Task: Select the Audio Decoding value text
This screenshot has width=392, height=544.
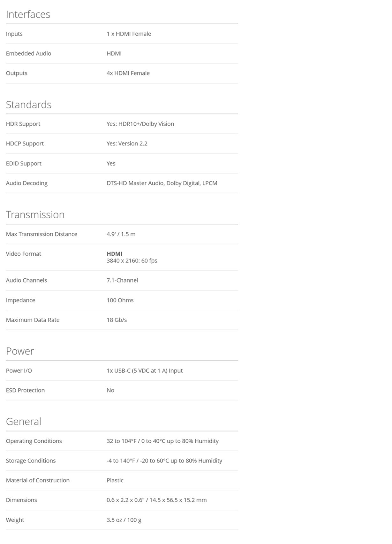Action: [162, 183]
